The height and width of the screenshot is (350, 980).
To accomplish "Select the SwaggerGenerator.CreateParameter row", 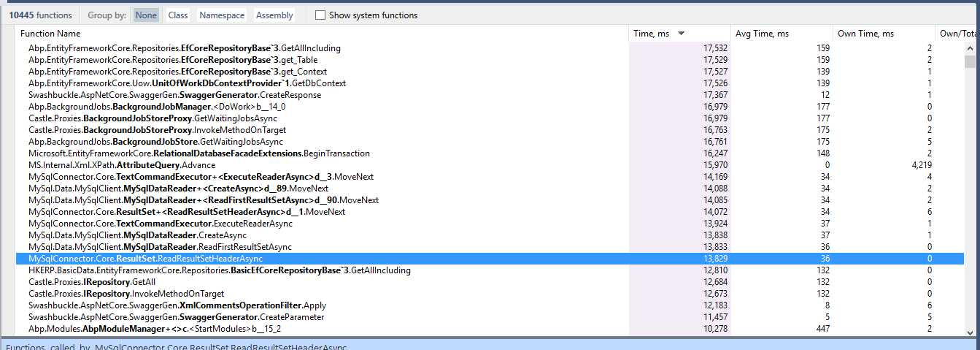I will tap(490, 317).
